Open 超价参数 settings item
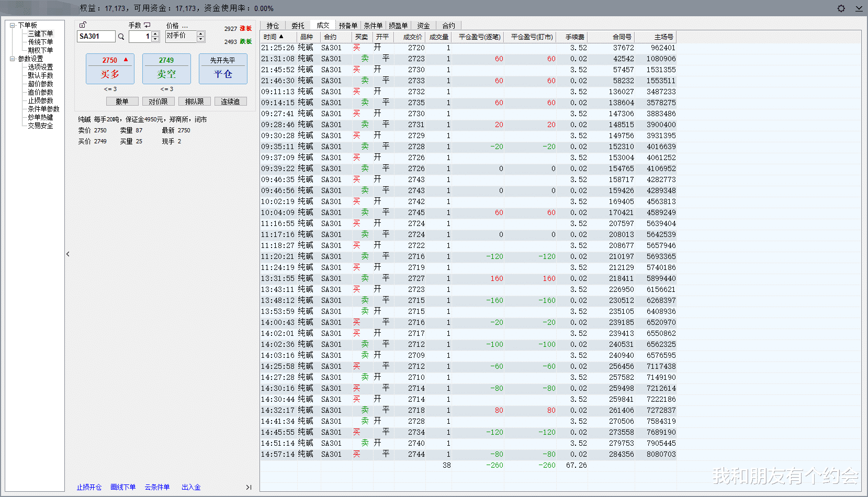Screen dimensions: 868x497 point(40,84)
